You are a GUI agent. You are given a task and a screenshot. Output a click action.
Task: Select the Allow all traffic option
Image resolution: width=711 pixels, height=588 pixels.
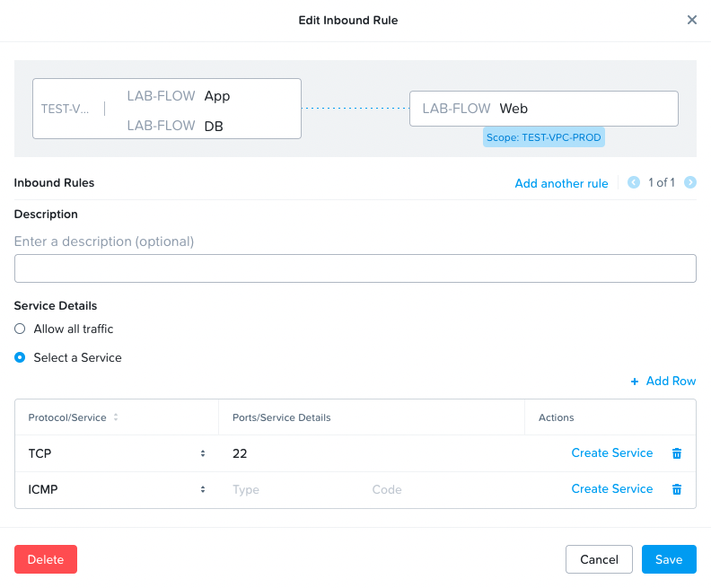click(x=20, y=329)
